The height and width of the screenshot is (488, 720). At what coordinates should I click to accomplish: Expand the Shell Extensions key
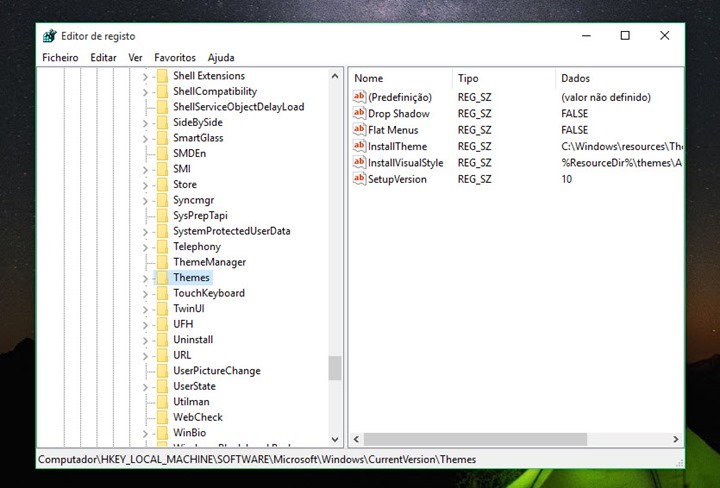[145, 77]
